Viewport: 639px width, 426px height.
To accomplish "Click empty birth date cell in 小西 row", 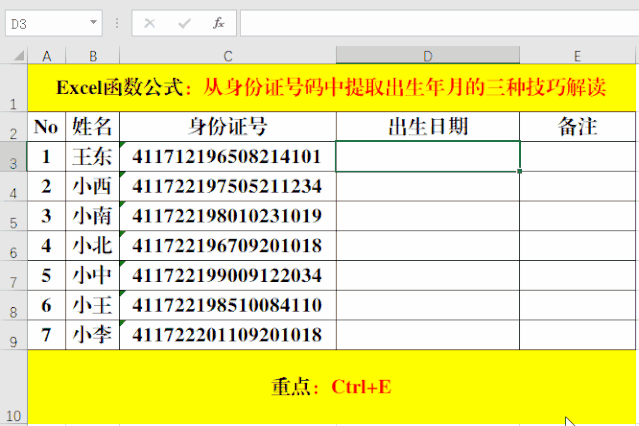I will [x=428, y=186].
